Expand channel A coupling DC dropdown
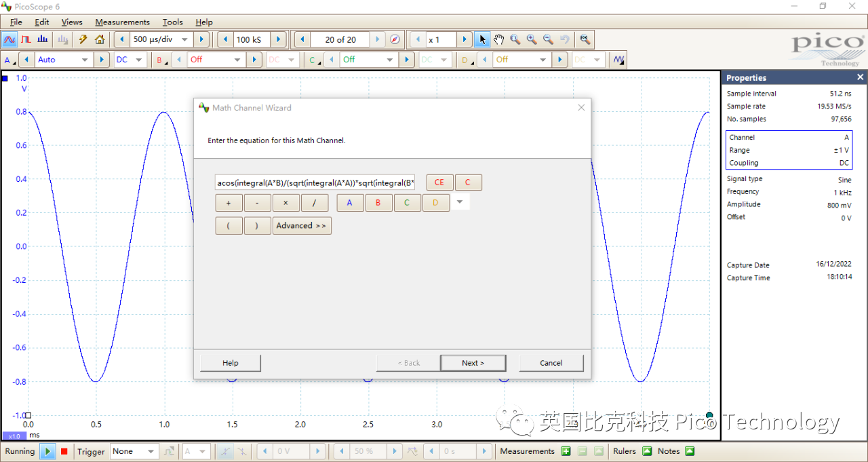The height and width of the screenshot is (462, 868). (x=138, y=60)
